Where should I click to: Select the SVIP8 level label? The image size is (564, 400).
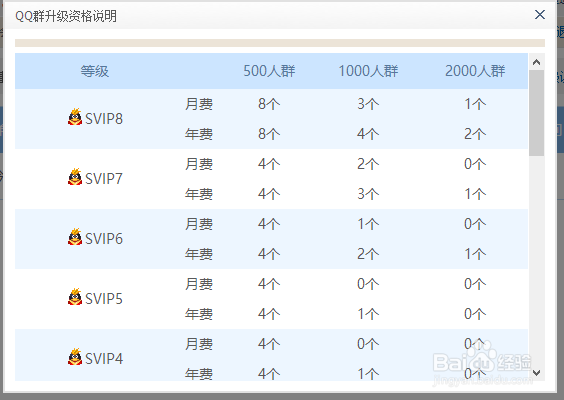104,119
